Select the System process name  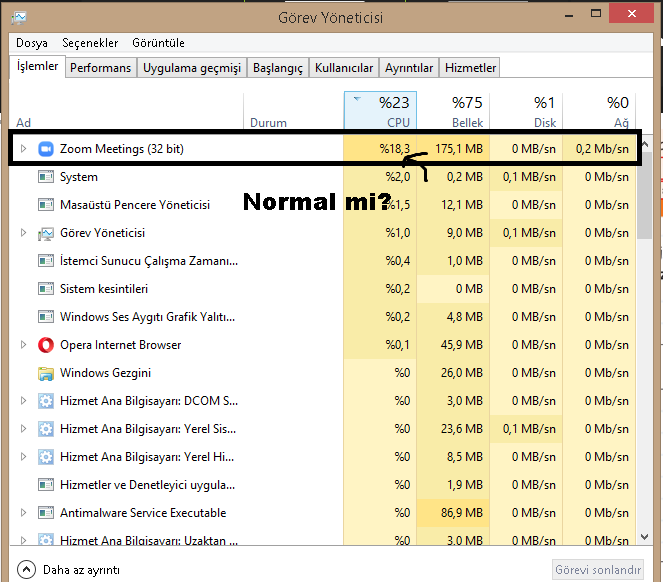79,177
